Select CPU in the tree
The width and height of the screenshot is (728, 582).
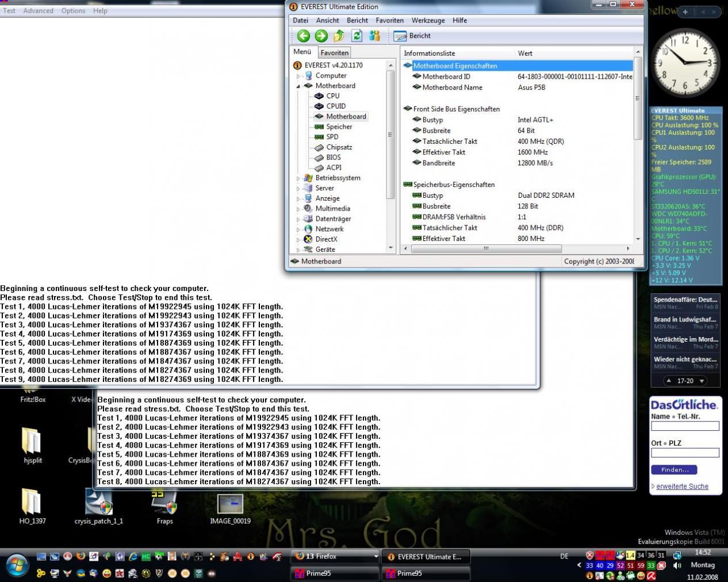click(332, 96)
